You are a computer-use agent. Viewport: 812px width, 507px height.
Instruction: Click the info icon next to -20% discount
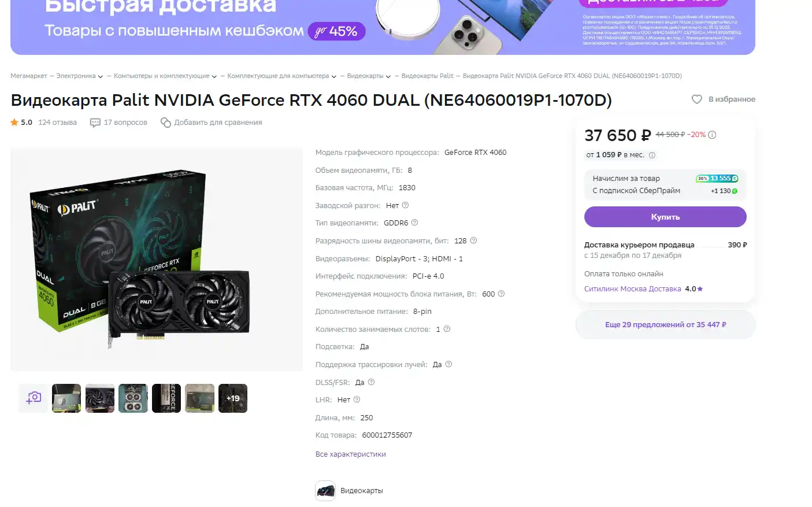(712, 135)
